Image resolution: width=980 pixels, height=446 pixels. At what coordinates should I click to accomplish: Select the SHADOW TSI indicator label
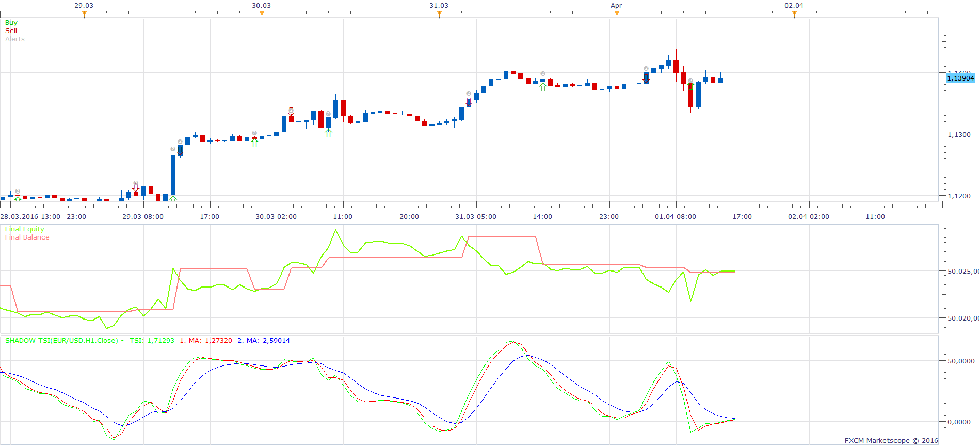pyautogui.click(x=61, y=341)
